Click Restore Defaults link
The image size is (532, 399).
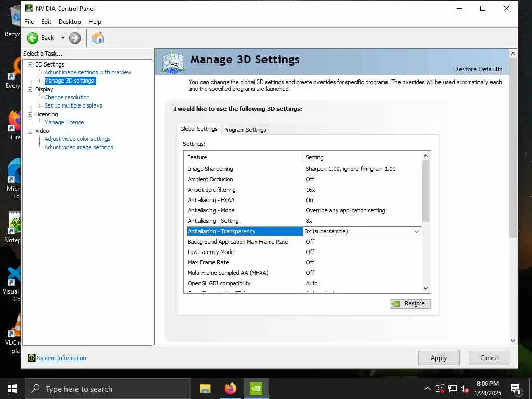click(x=478, y=69)
